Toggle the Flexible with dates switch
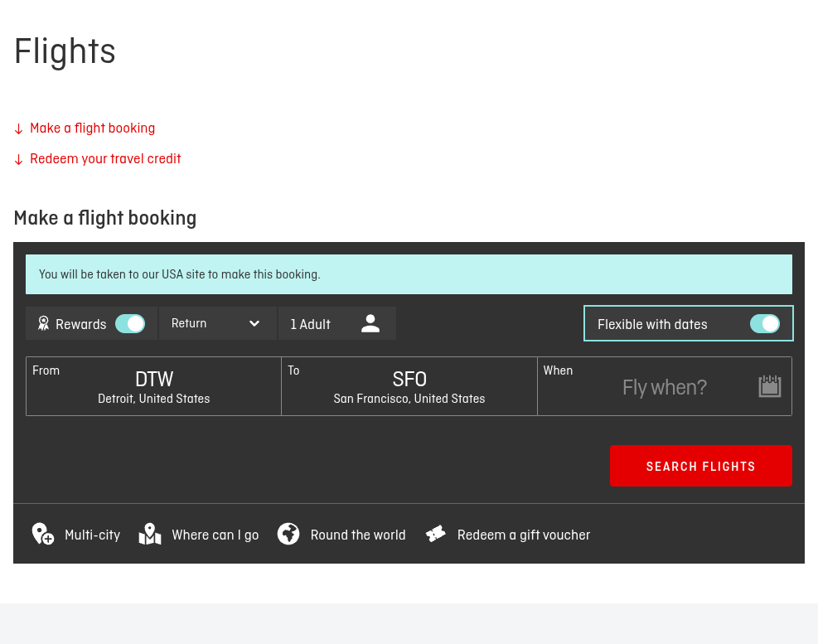 point(765,323)
